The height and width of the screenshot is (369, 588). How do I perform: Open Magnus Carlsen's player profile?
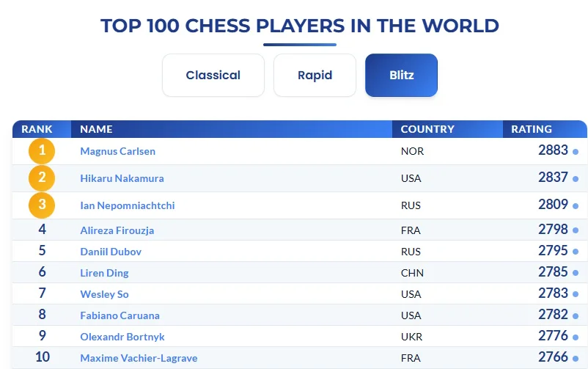click(117, 151)
